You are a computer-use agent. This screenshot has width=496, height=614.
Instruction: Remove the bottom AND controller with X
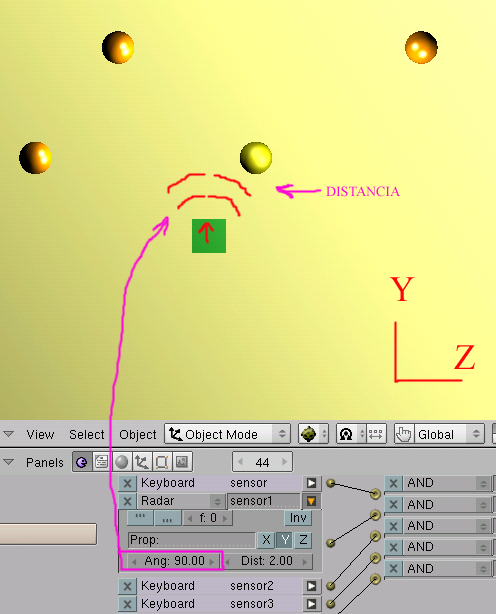point(393,569)
